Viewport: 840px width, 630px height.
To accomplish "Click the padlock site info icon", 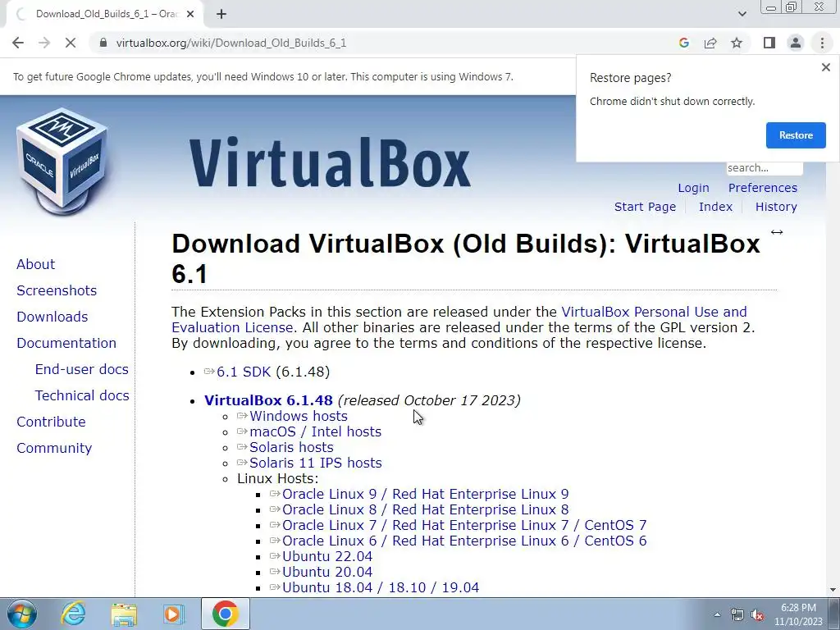I will click(103, 43).
